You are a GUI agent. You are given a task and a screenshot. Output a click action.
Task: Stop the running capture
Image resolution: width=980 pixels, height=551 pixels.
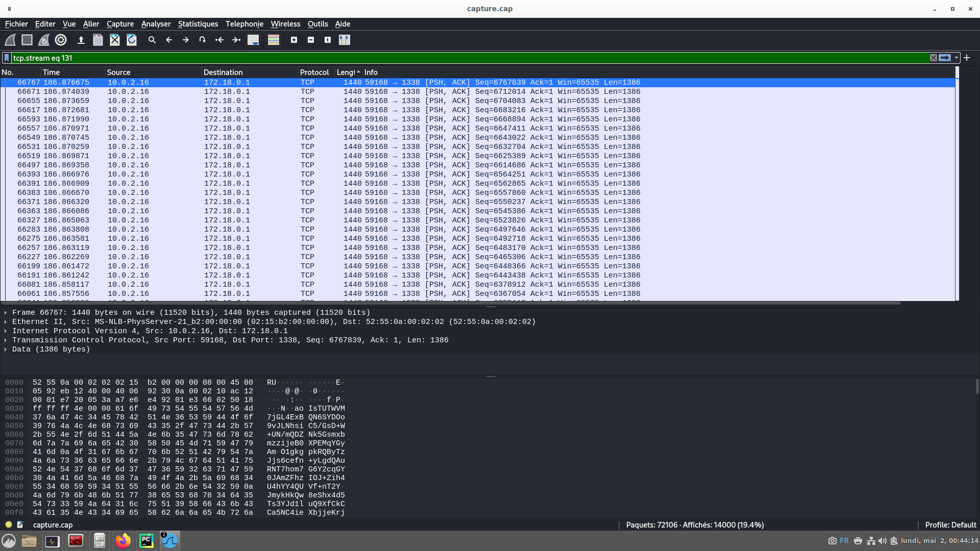[x=27, y=40]
